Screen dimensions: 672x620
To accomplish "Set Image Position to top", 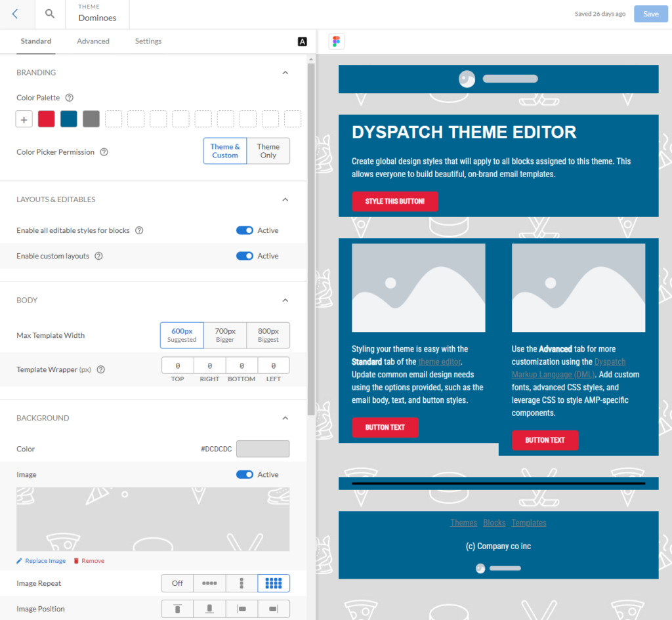I will [x=177, y=609].
